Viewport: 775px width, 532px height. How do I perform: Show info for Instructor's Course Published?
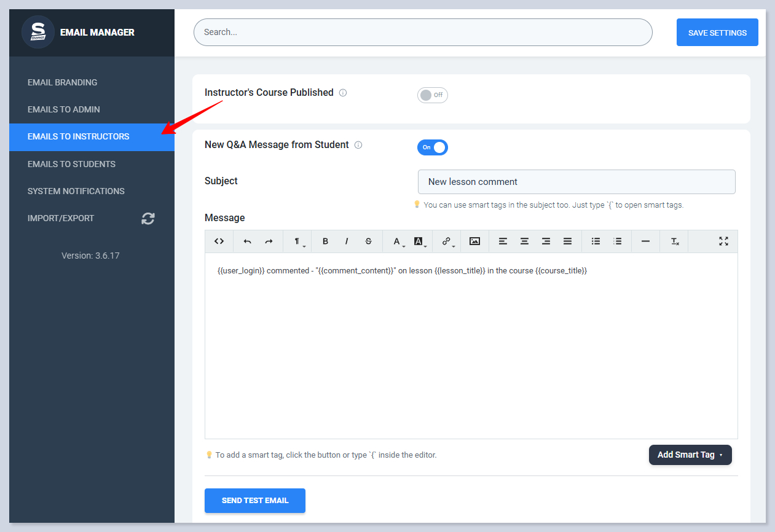[x=343, y=93]
